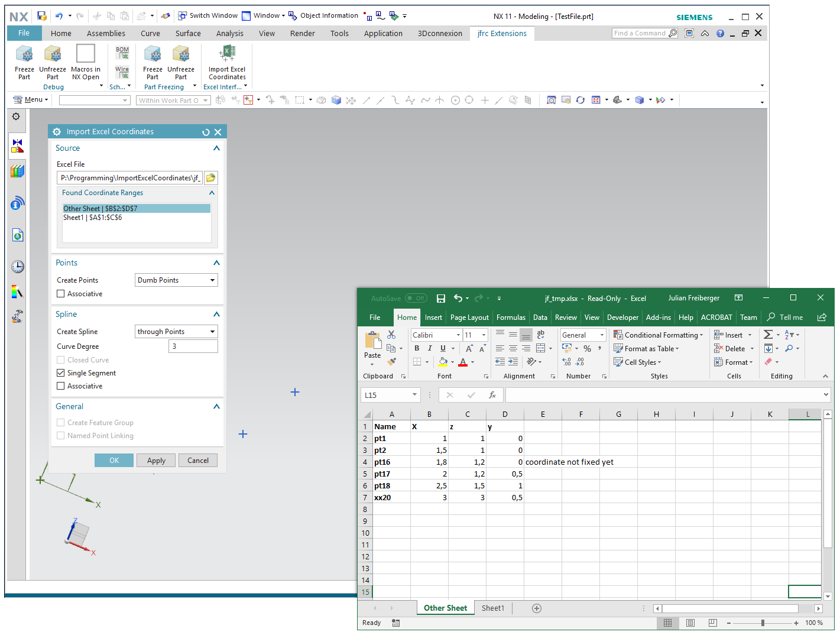Collapse the Source section
Screen dimensions: 840x635
(x=216, y=148)
